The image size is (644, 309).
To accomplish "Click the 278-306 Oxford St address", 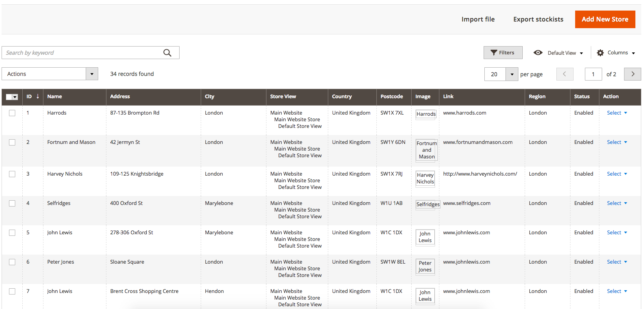I will click(131, 232).
